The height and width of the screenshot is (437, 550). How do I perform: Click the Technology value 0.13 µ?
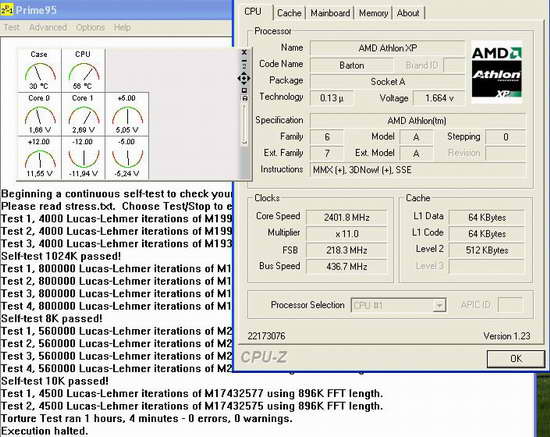[331, 98]
